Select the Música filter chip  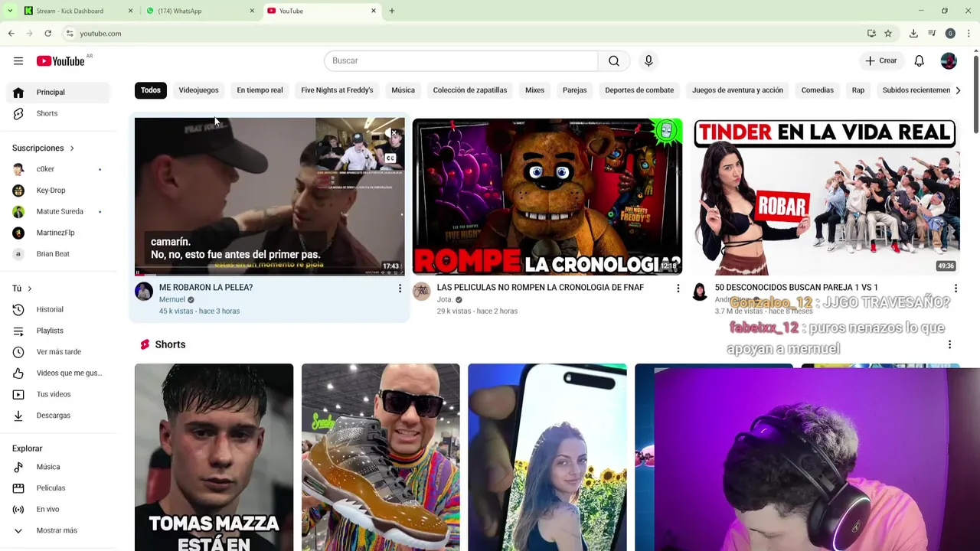click(403, 90)
